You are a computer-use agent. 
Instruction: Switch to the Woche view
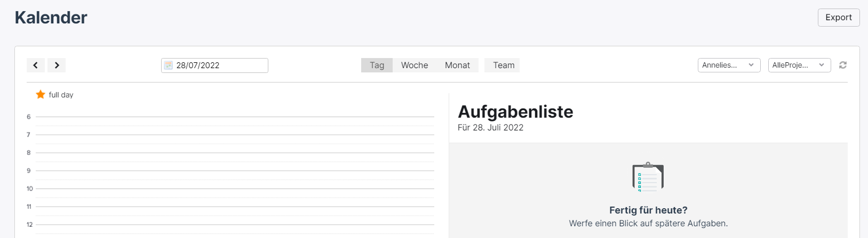[x=415, y=65]
